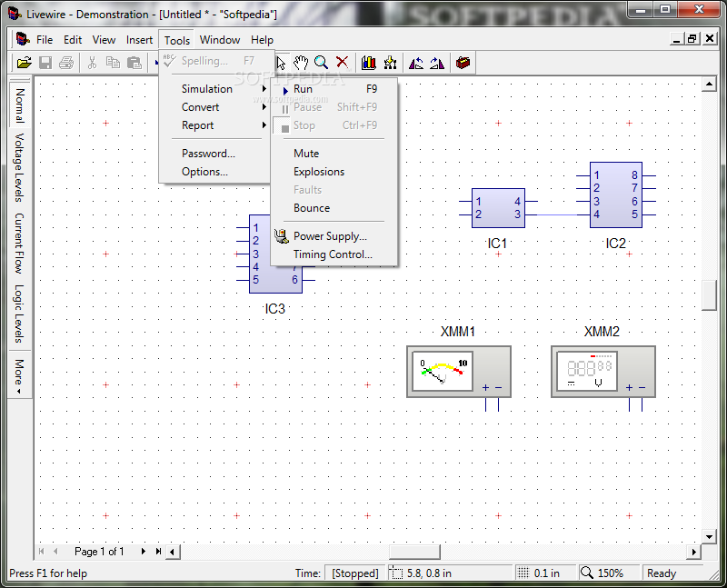Screen dimensions: 727x588
Task: Click the 150% zoom level
Action: click(x=610, y=573)
